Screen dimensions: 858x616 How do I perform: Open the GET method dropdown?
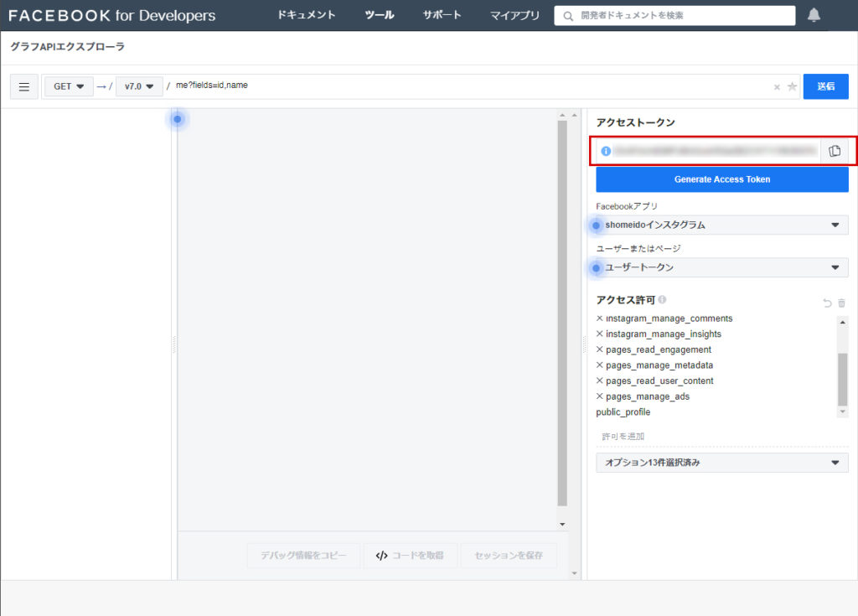(69, 86)
